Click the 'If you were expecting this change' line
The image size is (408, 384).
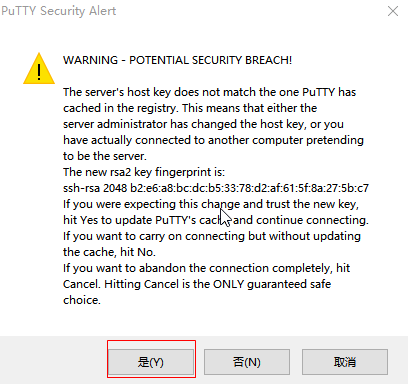click(211, 204)
